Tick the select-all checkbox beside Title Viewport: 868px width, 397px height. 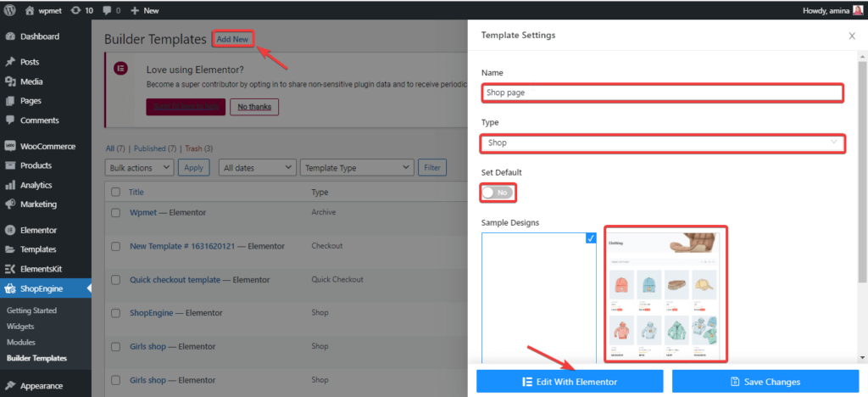(x=115, y=193)
